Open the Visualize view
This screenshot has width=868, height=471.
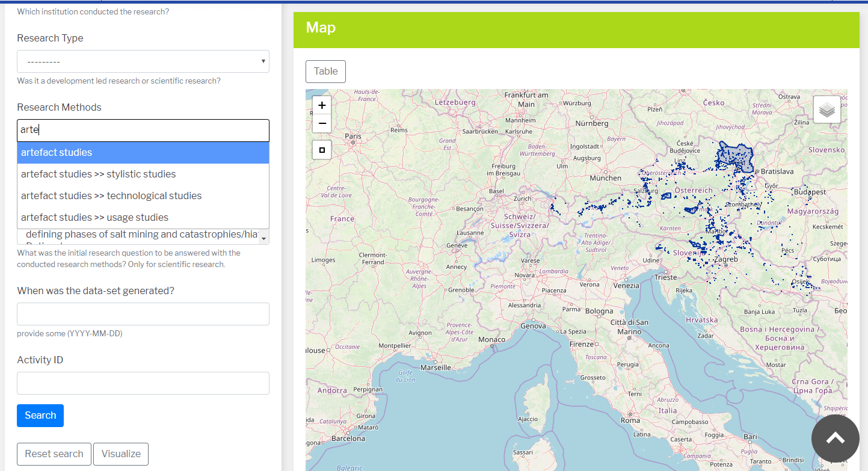click(x=120, y=454)
